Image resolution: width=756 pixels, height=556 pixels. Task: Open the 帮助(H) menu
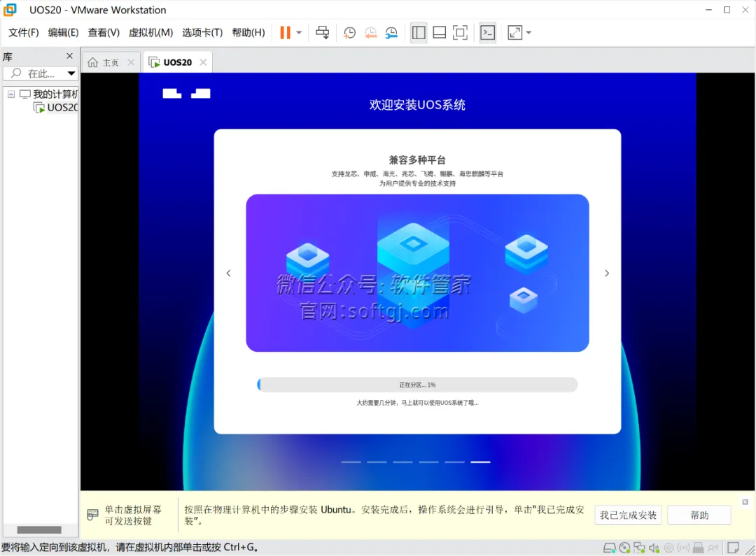click(248, 33)
